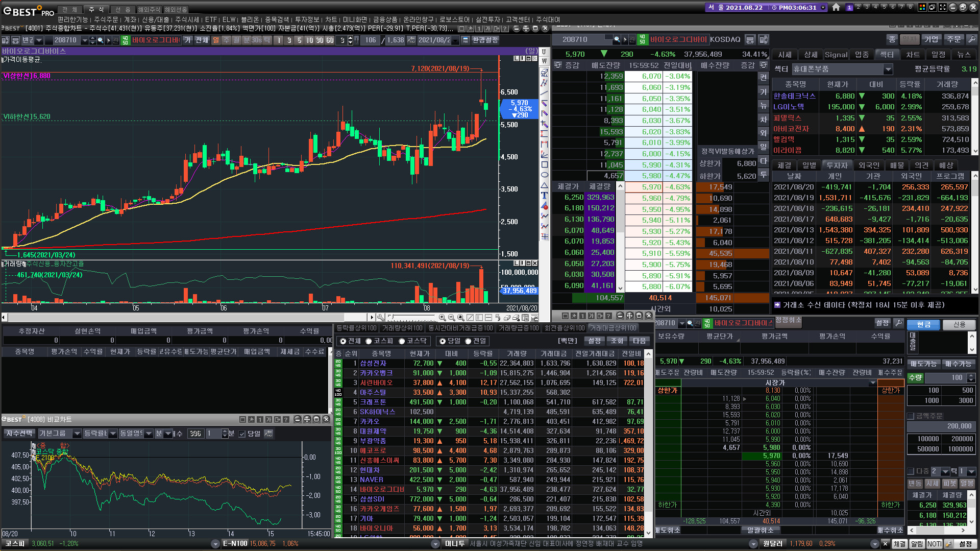This screenshot has width=980, height=551.
Task: Click the chart zoom-out magnifier icon
Action: 451,318
